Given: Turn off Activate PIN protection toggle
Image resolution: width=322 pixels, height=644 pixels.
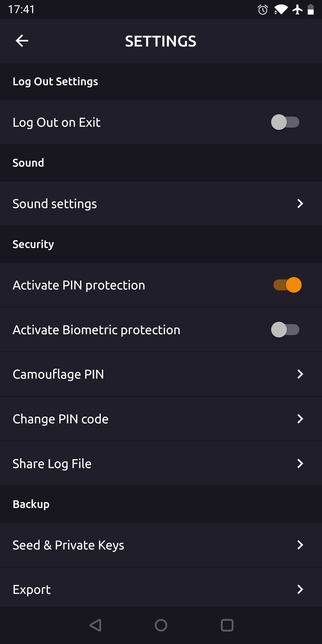Looking at the screenshot, I should pyautogui.click(x=287, y=285).
